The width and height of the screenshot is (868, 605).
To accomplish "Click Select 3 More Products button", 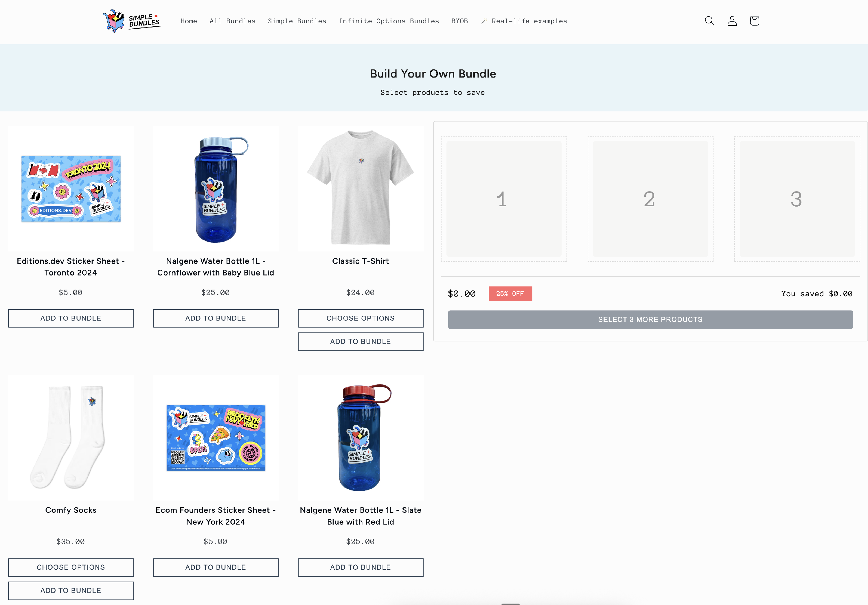I will pyautogui.click(x=650, y=319).
